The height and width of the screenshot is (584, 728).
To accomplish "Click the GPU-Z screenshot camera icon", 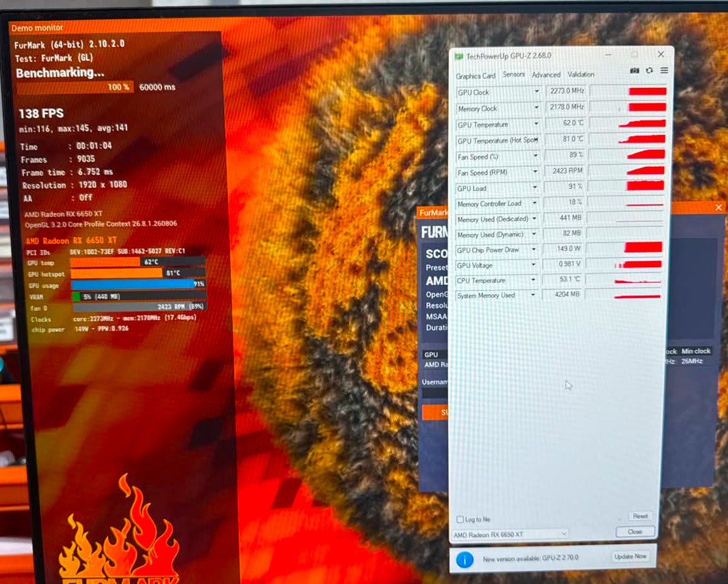I will (634, 70).
